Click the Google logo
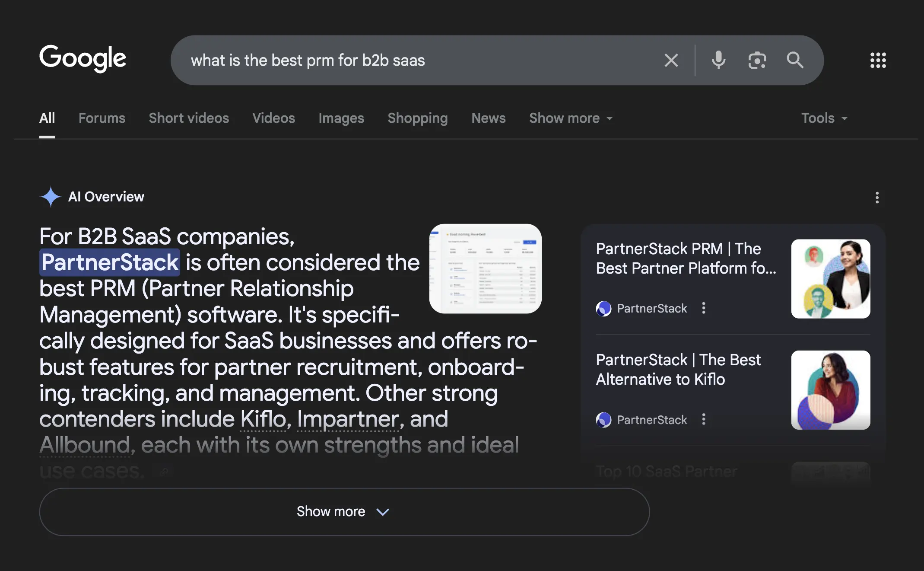 click(x=83, y=59)
